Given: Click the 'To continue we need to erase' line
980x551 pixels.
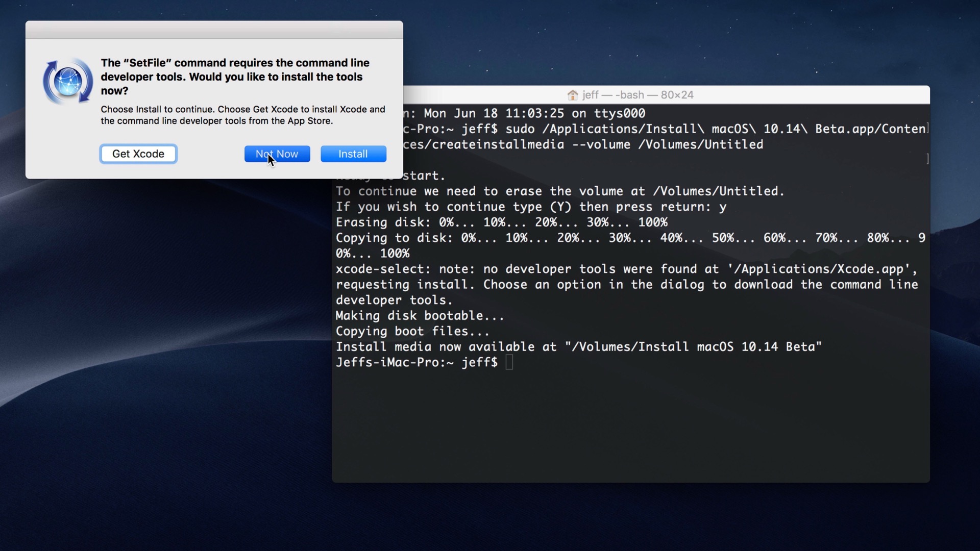Looking at the screenshot, I should click(560, 191).
